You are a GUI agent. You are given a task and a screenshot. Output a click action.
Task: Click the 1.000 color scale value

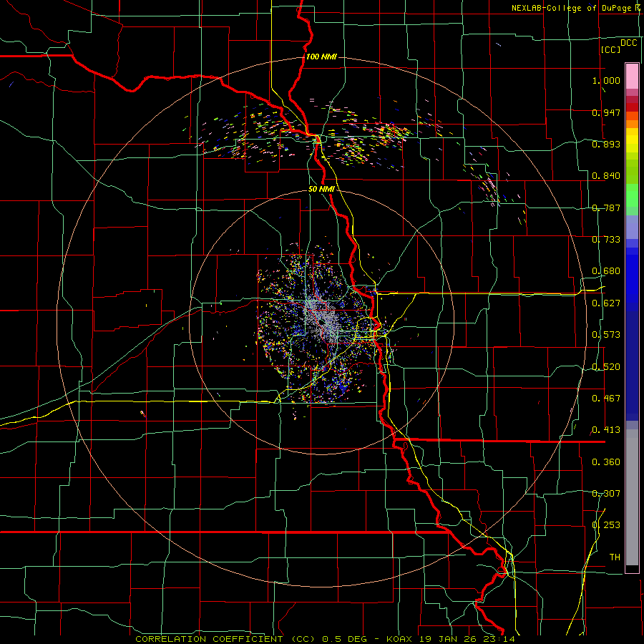pos(606,80)
